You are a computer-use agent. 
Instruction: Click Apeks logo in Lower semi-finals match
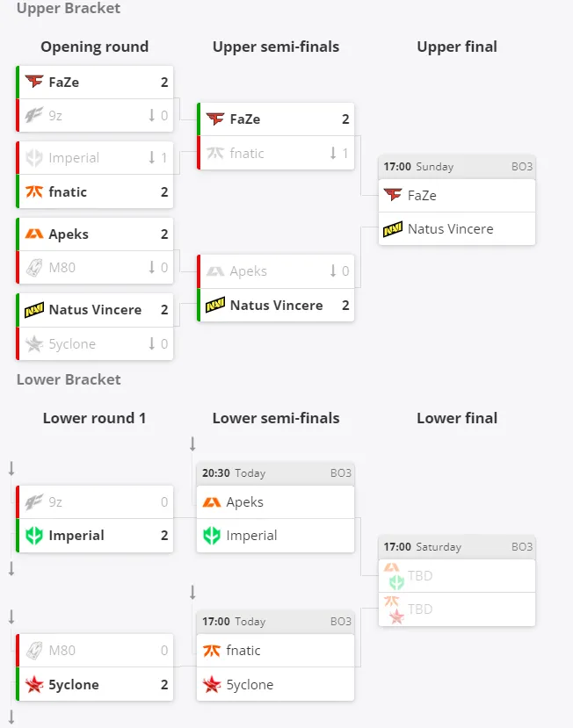tap(212, 502)
